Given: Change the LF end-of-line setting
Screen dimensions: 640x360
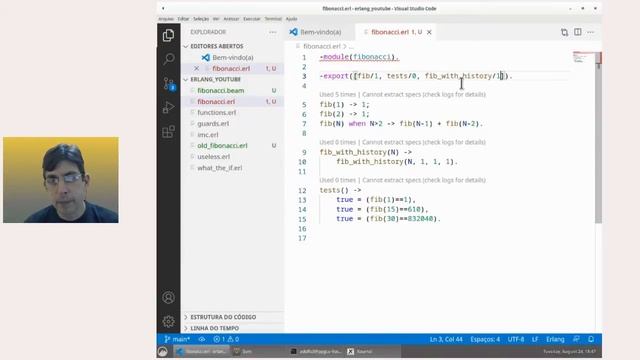Looking at the screenshot, I should click(535, 339).
